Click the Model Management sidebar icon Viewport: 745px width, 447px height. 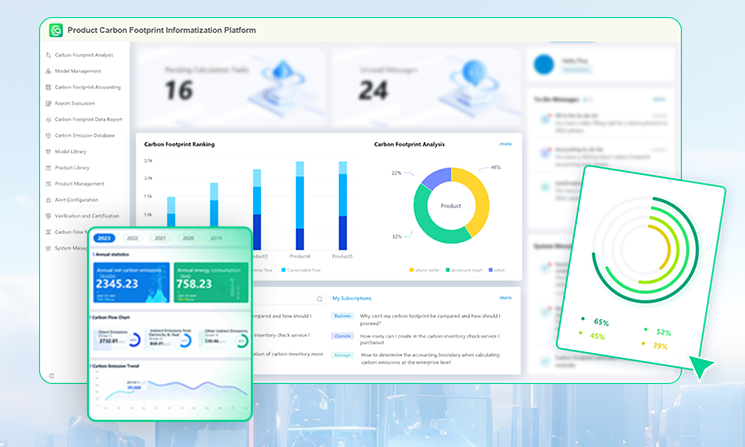[x=48, y=71]
